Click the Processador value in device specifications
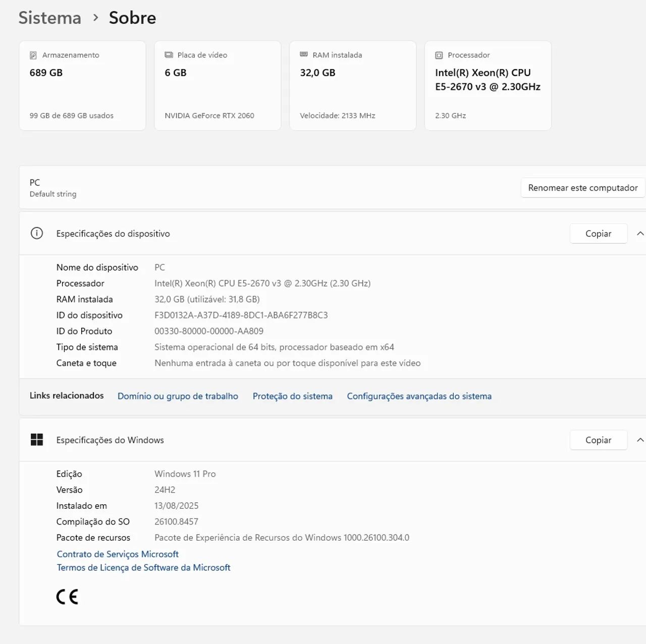This screenshot has height=644, width=646. pyautogui.click(x=262, y=283)
